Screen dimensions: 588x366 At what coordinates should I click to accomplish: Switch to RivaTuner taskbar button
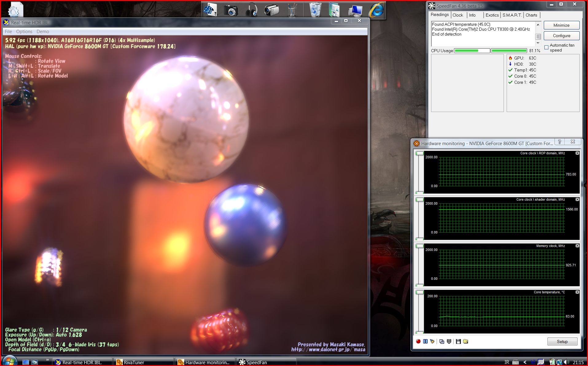point(143,362)
